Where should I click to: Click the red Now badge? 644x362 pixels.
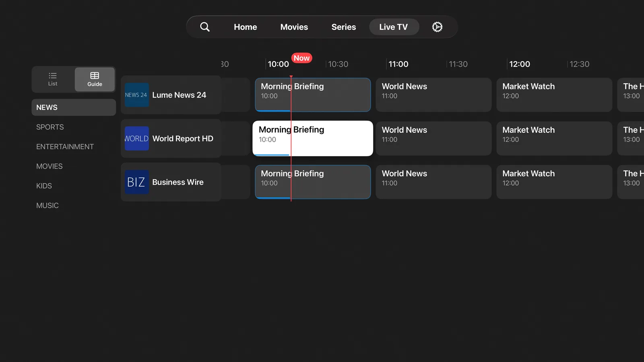(302, 58)
